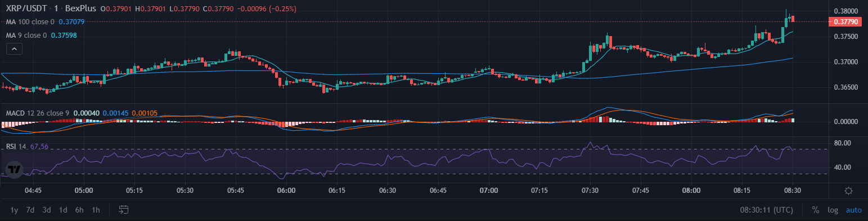Click the 08:30 time axis label
The height and width of the screenshot is (221, 868).
pos(793,191)
